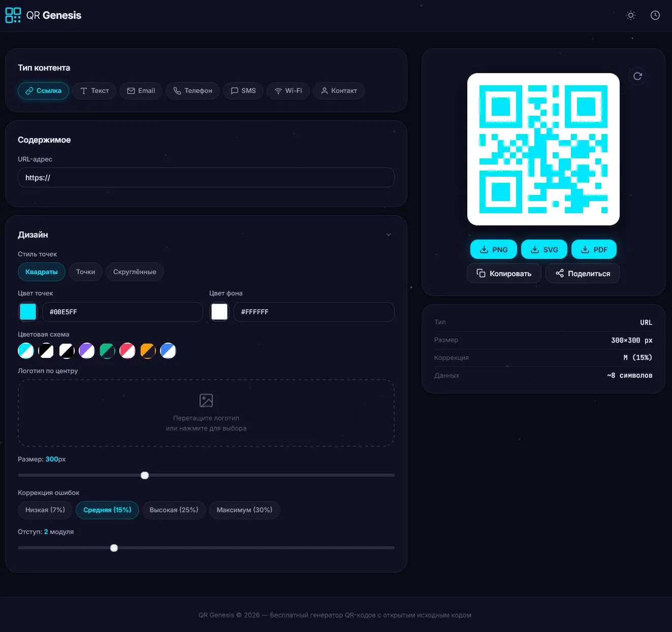The image size is (672, 632).
Task: Select Высокая (25%) error correction
Action: [174, 510]
